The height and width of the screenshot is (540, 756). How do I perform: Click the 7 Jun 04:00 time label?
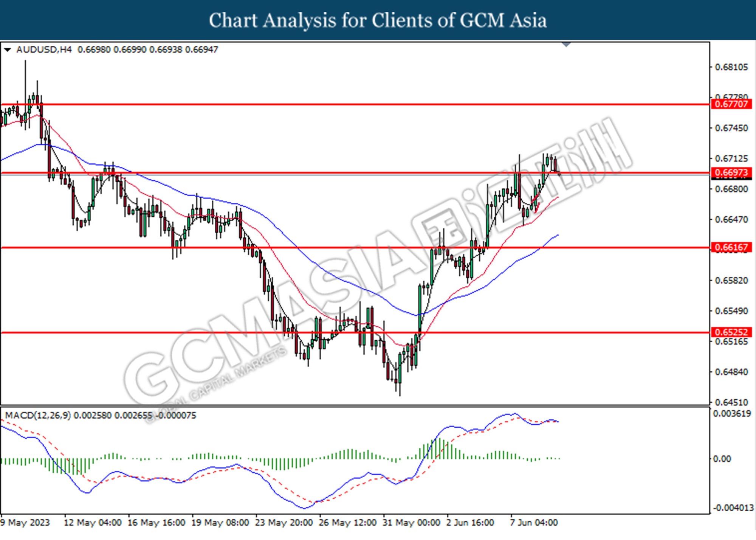534,523
